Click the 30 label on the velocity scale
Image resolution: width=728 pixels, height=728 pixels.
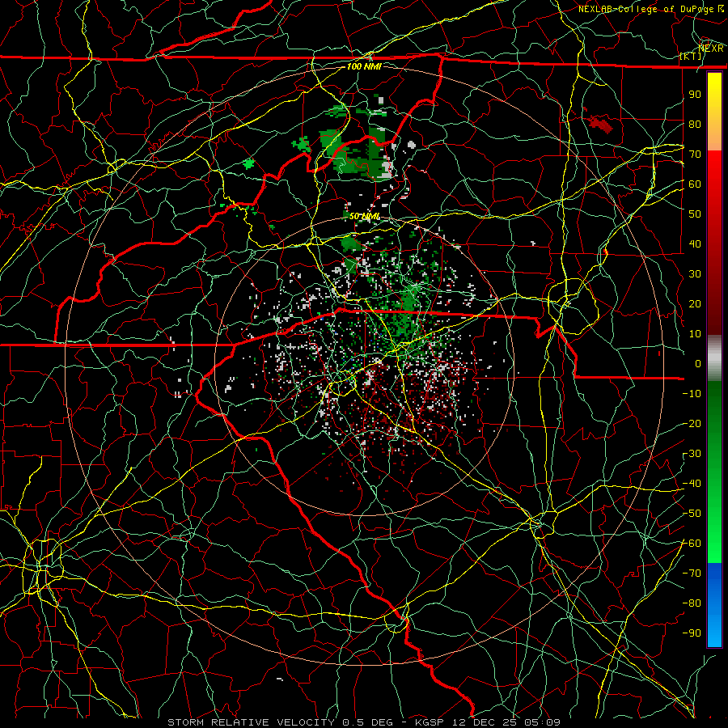695,274
